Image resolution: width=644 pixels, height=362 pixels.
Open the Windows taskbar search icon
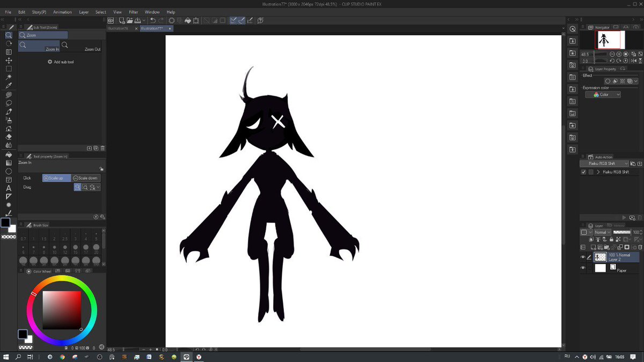point(18,356)
